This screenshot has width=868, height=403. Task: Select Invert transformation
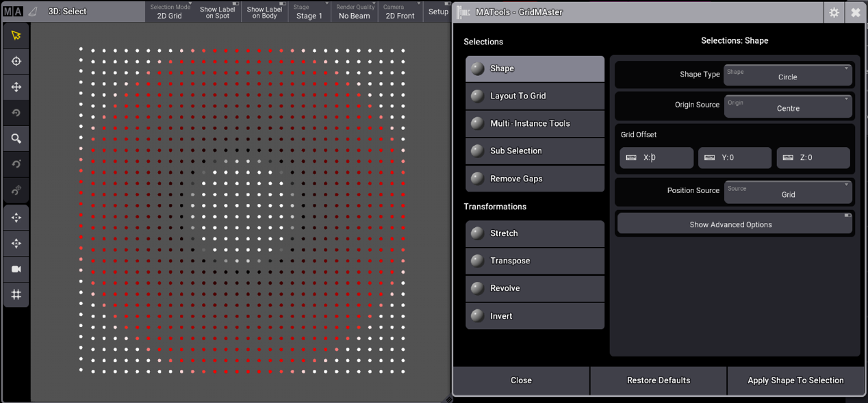(535, 316)
